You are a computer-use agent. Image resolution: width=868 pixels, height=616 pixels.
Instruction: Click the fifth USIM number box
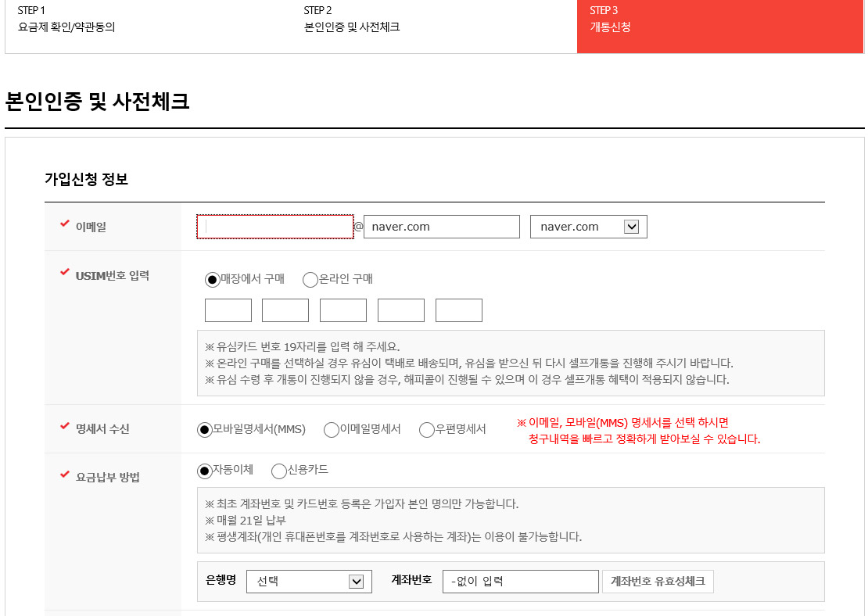coord(459,310)
